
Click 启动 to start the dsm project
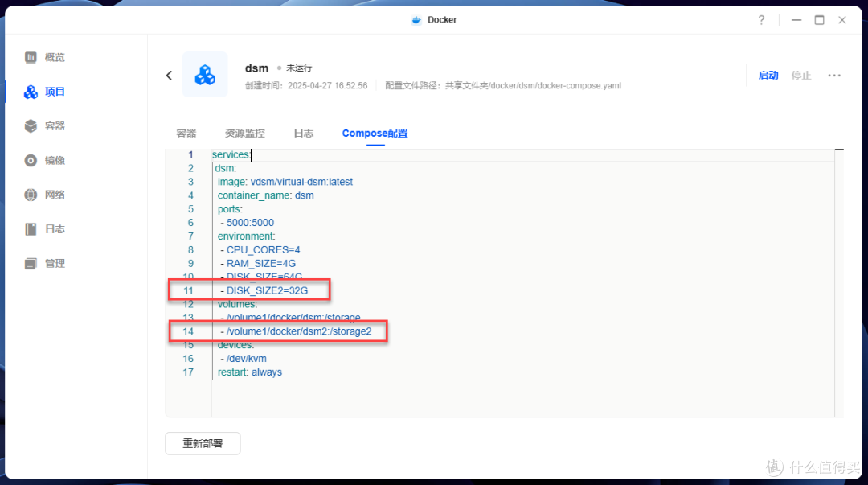pyautogui.click(x=768, y=75)
